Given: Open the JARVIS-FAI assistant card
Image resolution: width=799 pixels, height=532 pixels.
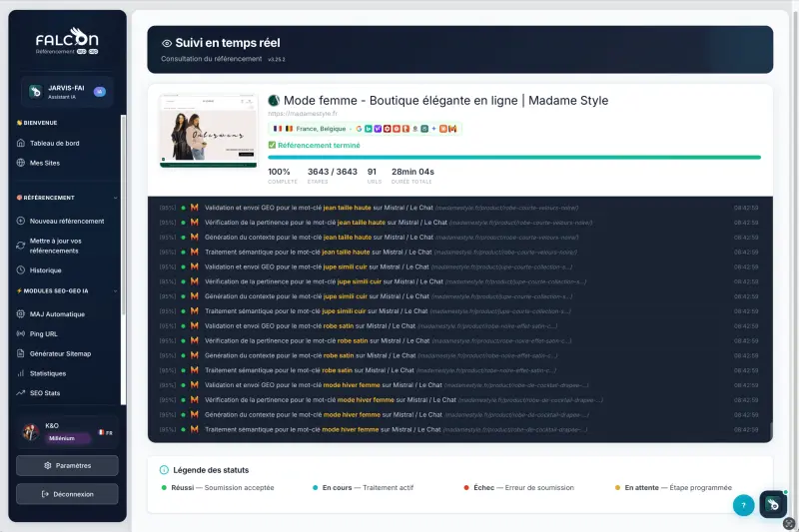Looking at the screenshot, I should pos(66,92).
